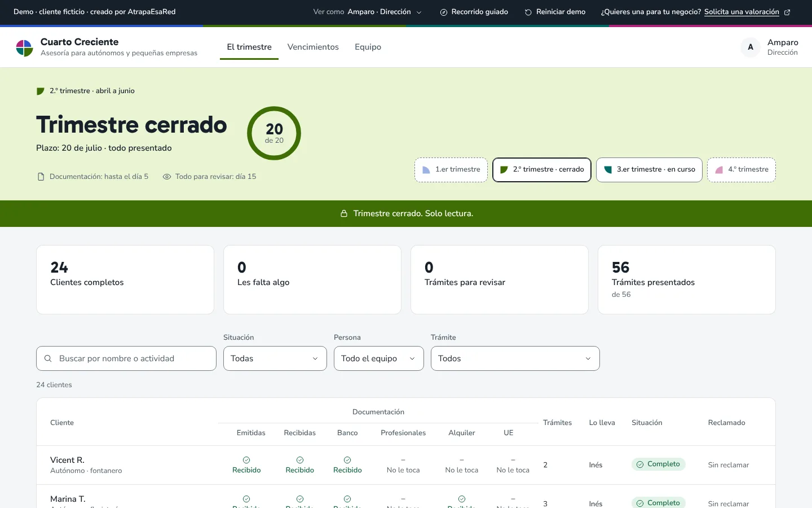Click the client name Vicent R.
This screenshot has height=508, width=812.
coord(67,460)
